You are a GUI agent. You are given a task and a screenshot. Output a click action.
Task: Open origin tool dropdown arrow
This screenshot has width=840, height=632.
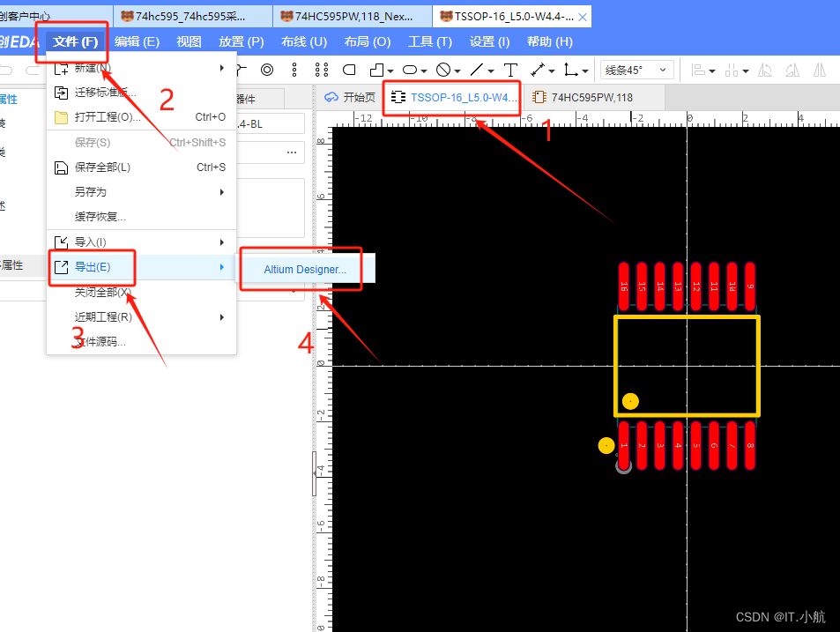585,71
